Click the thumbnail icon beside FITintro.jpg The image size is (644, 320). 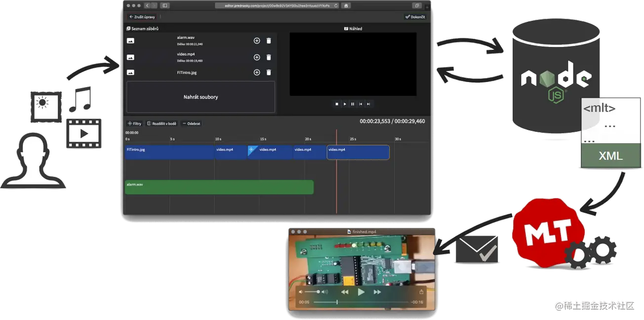[130, 73]
